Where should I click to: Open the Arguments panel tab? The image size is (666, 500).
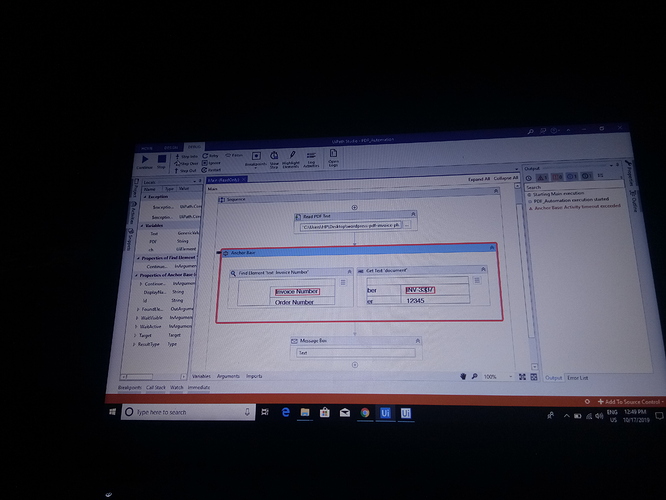[228, 376]
